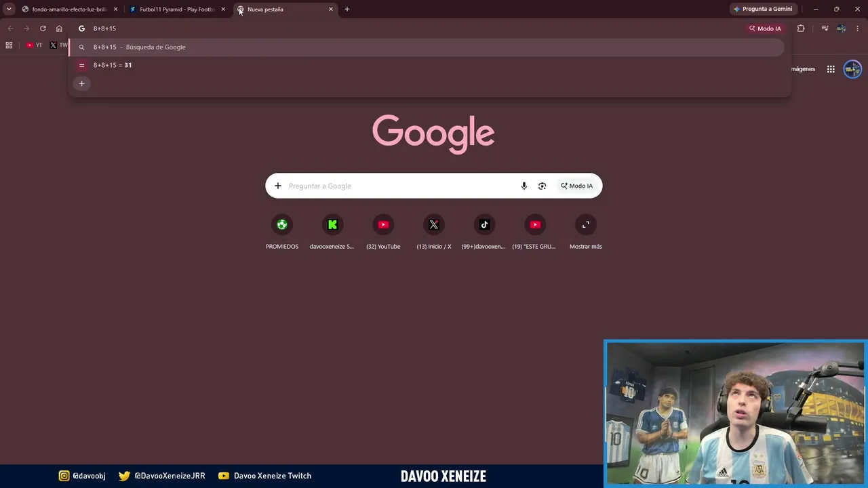Click the plus icon in the search box

point(278,186)
